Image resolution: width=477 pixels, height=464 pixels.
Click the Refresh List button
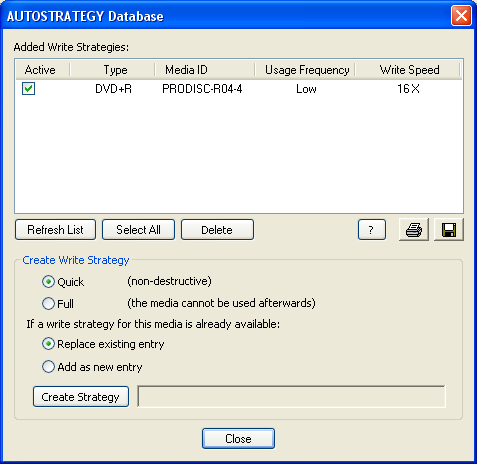[55, 230]
